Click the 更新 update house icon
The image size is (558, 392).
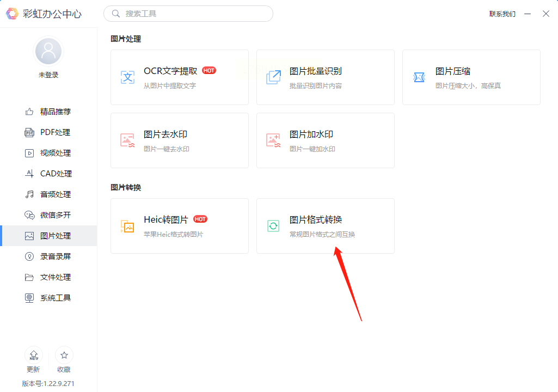pyautogui.click(x=34, y=355)
